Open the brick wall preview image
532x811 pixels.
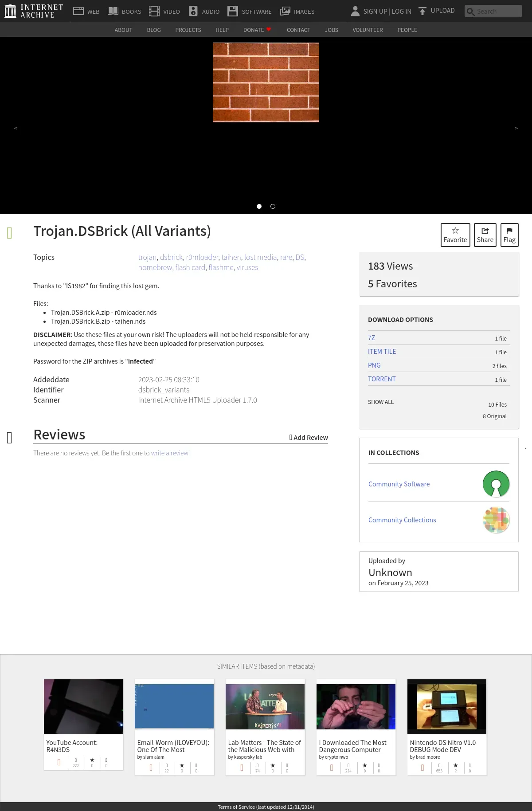click(266, 82)
